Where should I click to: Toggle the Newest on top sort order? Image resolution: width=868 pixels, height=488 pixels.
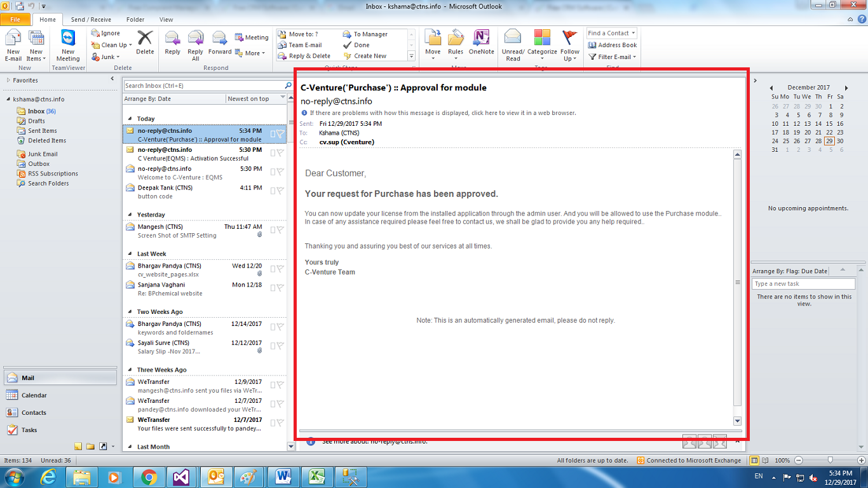(256, 98)
